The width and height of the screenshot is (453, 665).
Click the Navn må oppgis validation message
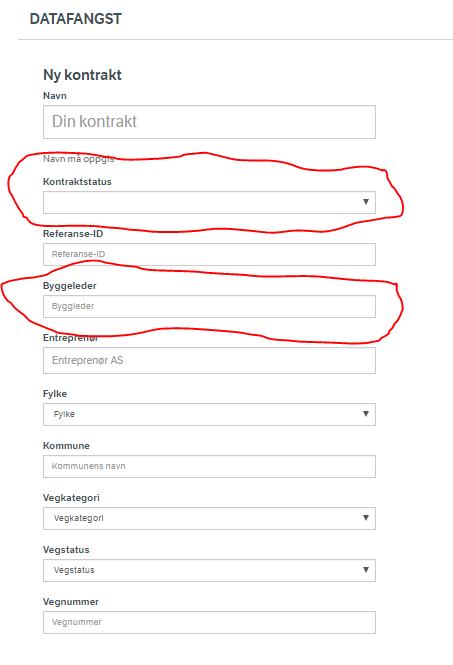79,159
